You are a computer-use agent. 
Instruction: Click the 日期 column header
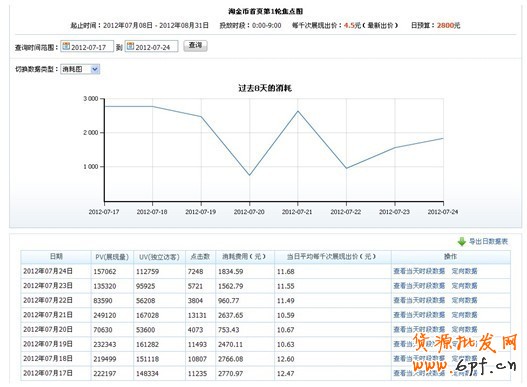(56, 257)
